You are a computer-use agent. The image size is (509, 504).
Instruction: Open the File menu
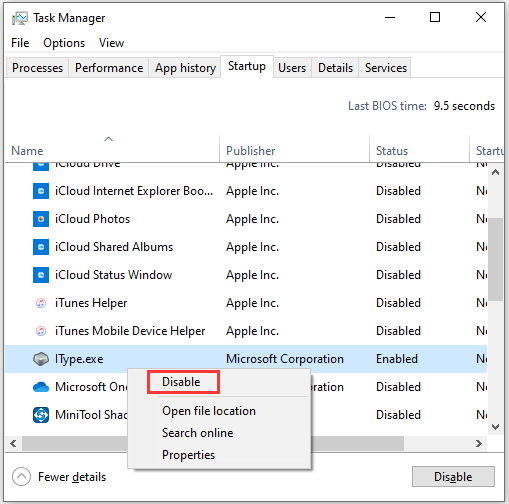[20, 43]
